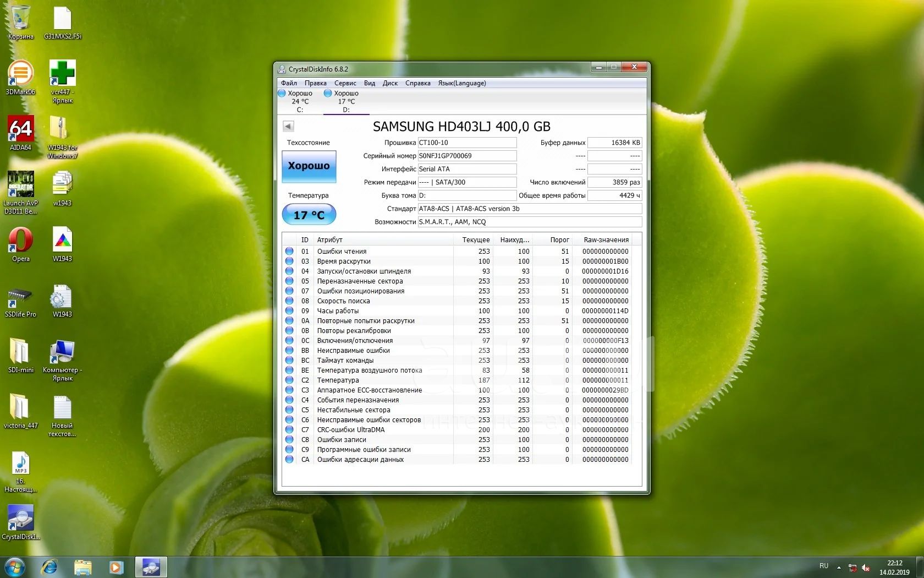
Task: Open the Сервис menu
Action: pos(345,83)
